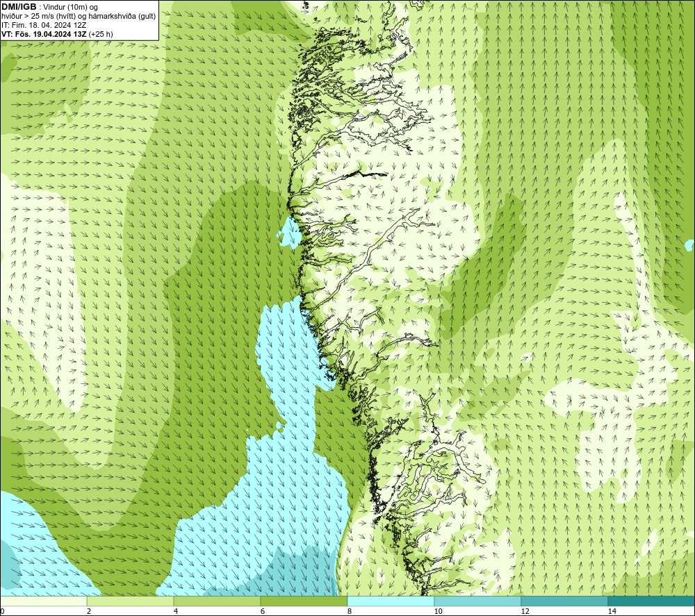Click the 6–8 m/s dark green swatch
The width and height of the screenshot is (695, 616).
(304, 601)
